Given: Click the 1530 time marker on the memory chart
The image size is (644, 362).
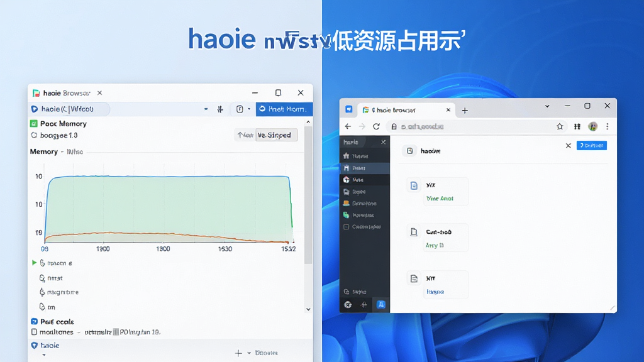Looking at the screenshot, I should click(x=225, y=249).
